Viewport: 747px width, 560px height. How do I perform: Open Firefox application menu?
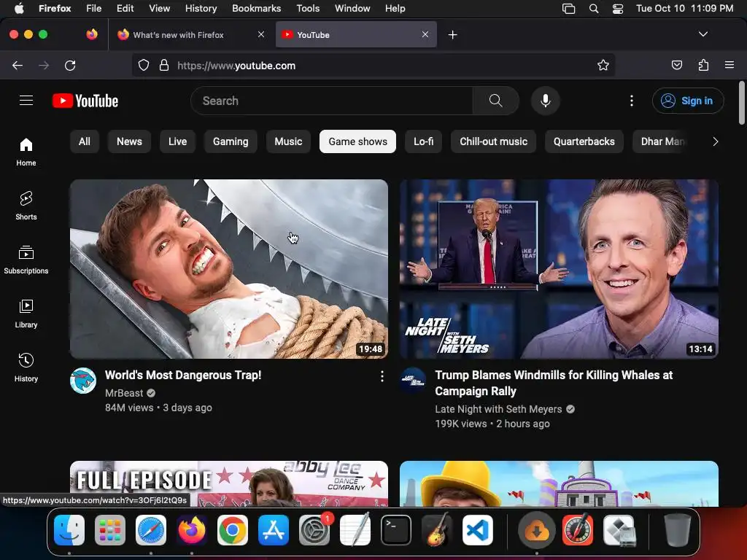pos(729,65)
